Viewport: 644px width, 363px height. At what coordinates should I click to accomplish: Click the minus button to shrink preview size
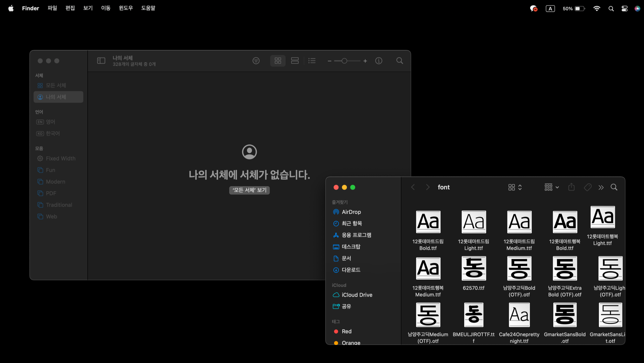point(329,61)
